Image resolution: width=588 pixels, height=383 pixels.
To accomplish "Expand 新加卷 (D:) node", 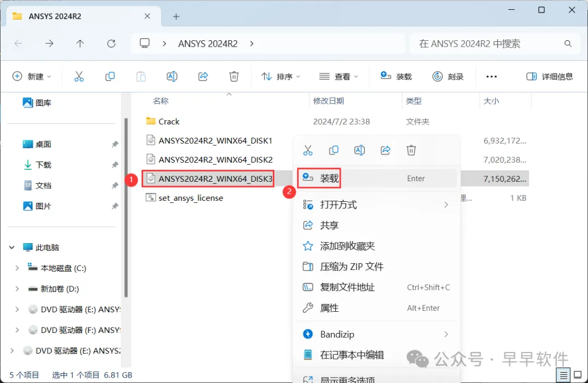I will pyautogui.click(x=17, y=288).
